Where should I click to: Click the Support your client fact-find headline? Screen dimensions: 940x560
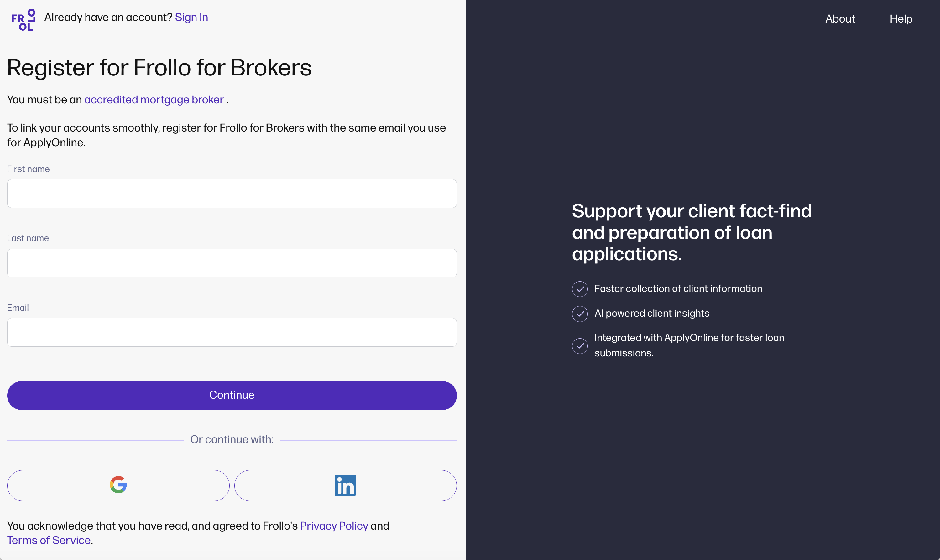click(x=692, y=232)
